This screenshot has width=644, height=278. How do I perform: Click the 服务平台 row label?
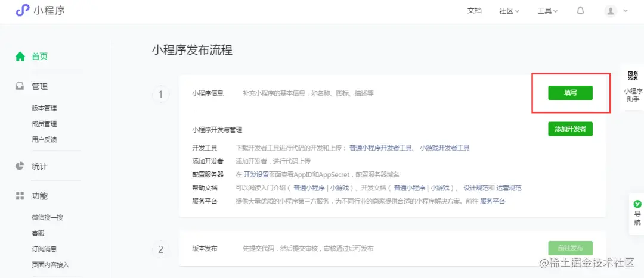205,201
